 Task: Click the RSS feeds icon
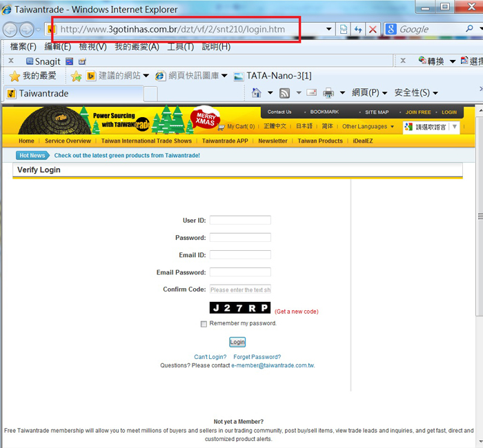click(x=284, y=93)
